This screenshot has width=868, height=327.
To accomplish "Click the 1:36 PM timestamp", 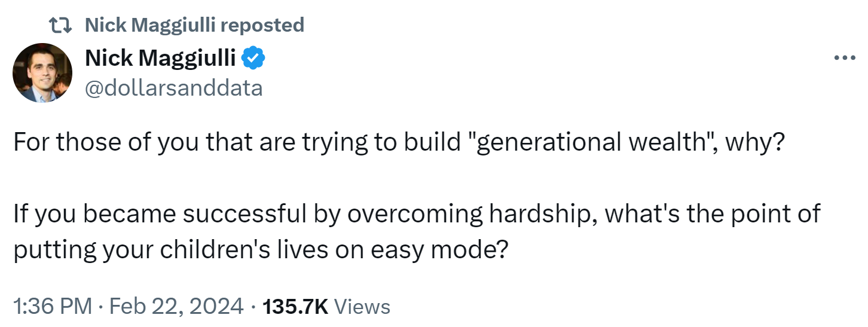I will 53,307.
